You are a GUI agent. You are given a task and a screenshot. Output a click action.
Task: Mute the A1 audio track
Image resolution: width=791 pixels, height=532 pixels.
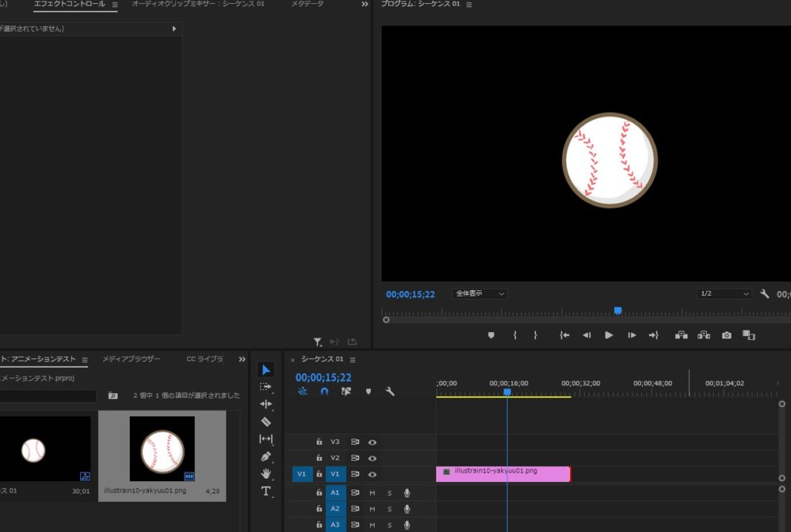coord(372,493)
